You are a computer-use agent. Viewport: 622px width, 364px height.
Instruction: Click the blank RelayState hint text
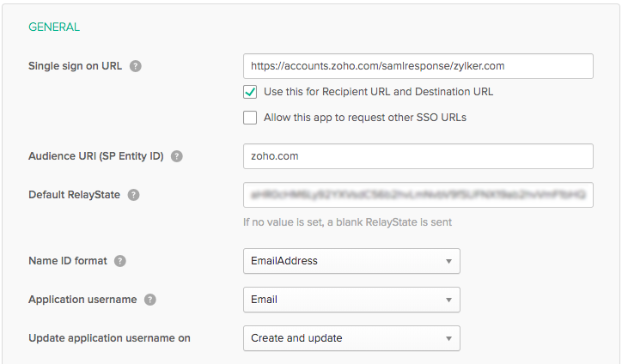pos(348,222)
